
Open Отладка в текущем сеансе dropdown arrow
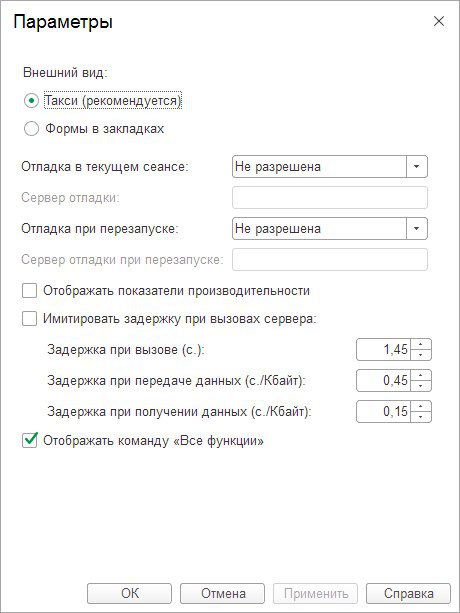417,167
